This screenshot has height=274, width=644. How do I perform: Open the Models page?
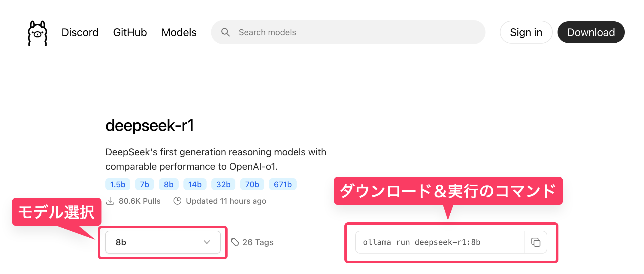[179, 32]
